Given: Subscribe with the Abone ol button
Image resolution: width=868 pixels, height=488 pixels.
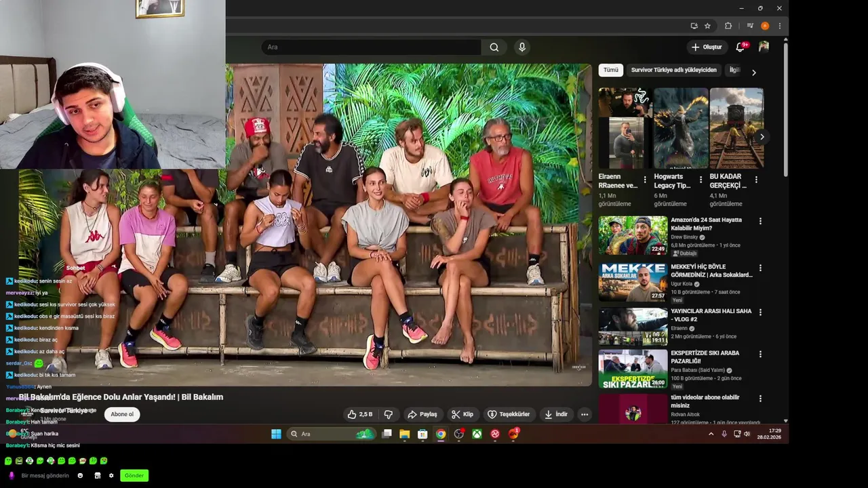Looking at the screenshot, I should 122,414.
